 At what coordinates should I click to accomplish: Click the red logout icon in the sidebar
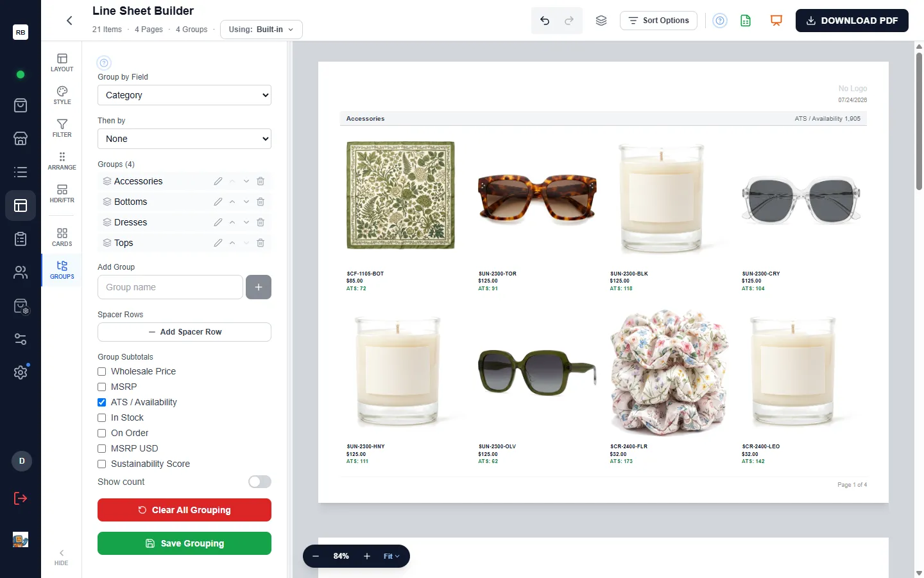click(x=21, y=498)
